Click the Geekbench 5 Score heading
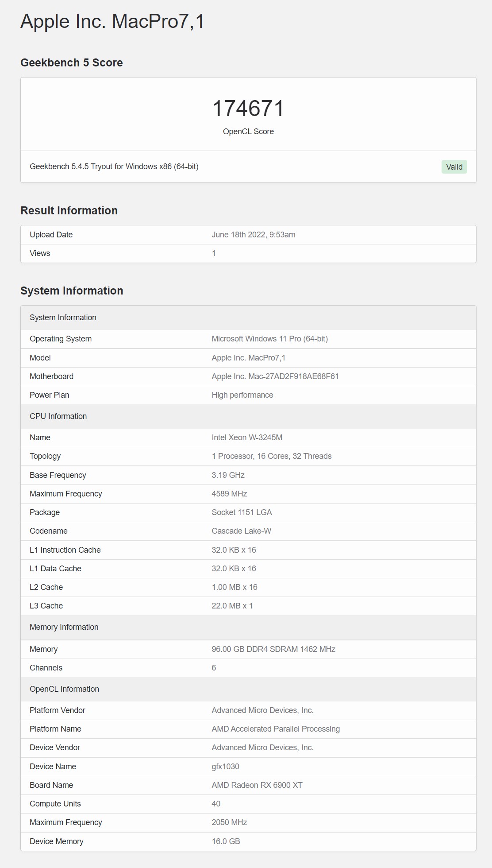Viewport: 492px width, 868px height. coord(72,62)
